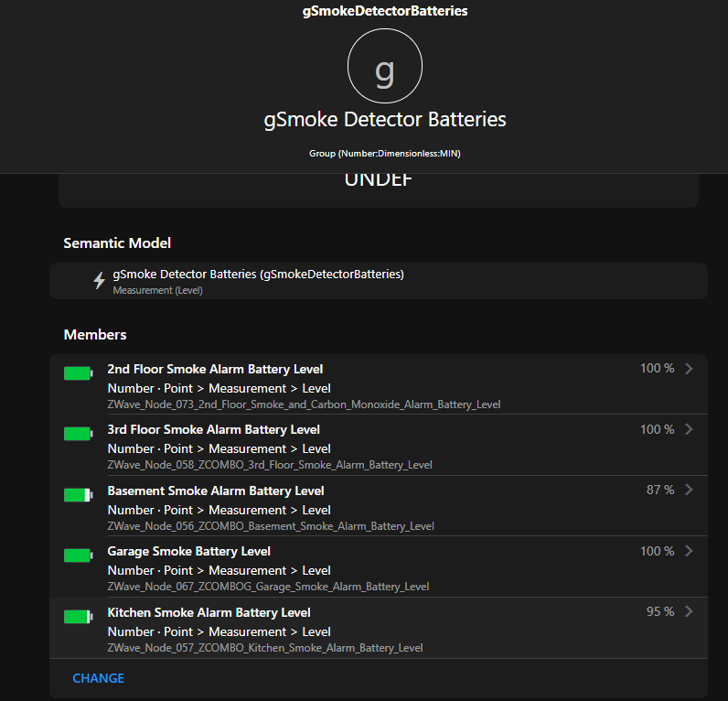Click the Kitchen alarm 95 % value
Viewport: 728px width, 701px height.
(659, 611)
